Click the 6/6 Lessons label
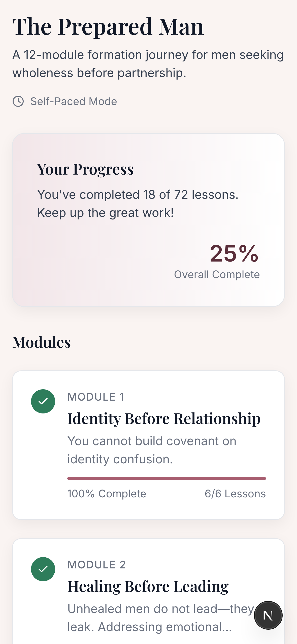The height and width of the screenshot is (644, 297). pos(236,493)
